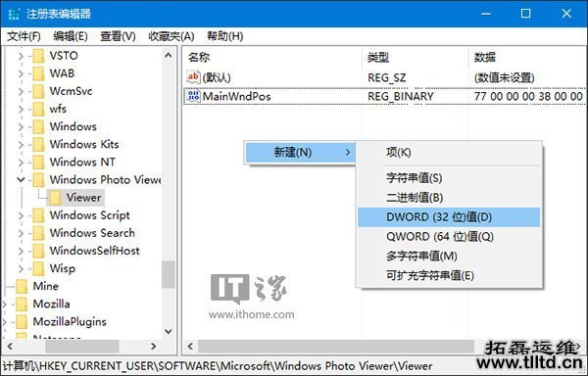Click the VSTO folder icon

pyautogui.click(x=38, y=56)
